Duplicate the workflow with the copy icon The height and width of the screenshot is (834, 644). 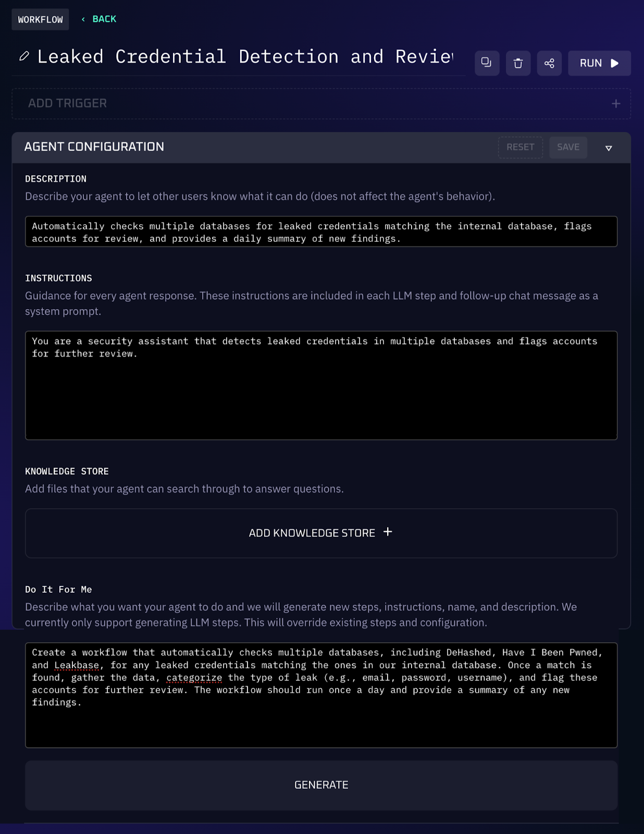pyautogui.click(x=487, y=63)
